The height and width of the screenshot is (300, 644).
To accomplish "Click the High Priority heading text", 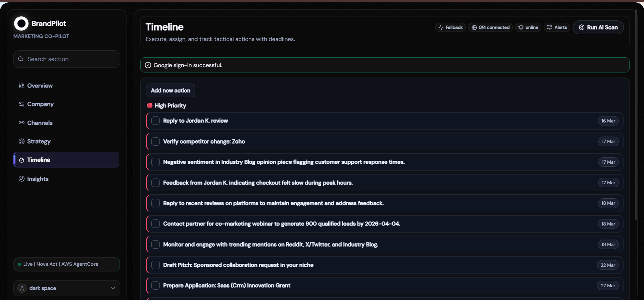I will (x=170, y=105).
